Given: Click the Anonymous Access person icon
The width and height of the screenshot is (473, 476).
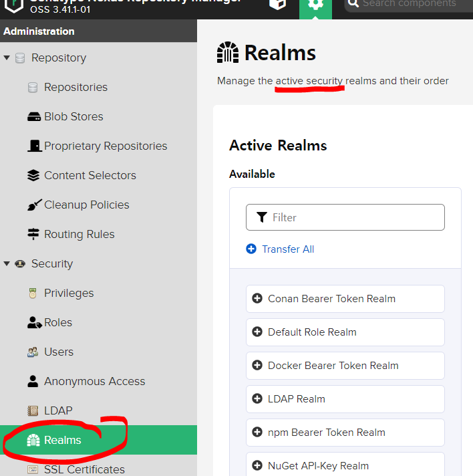Looking at the screenshot, I should click(x=33, y=381).
